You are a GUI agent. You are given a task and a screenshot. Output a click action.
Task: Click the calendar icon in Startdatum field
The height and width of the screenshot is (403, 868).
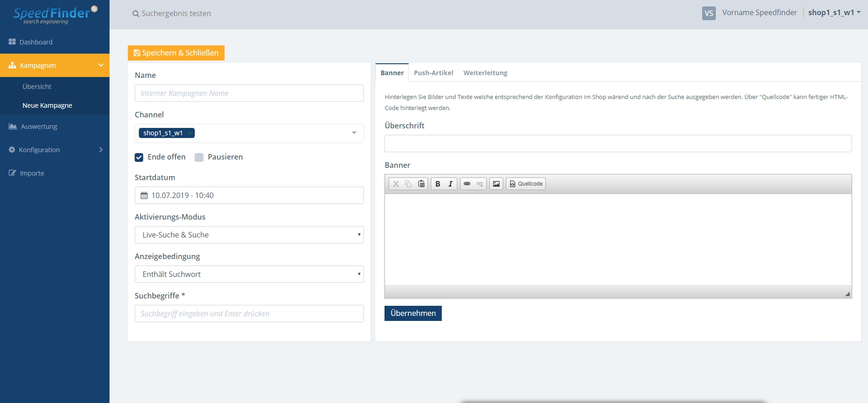click(144, 196)
